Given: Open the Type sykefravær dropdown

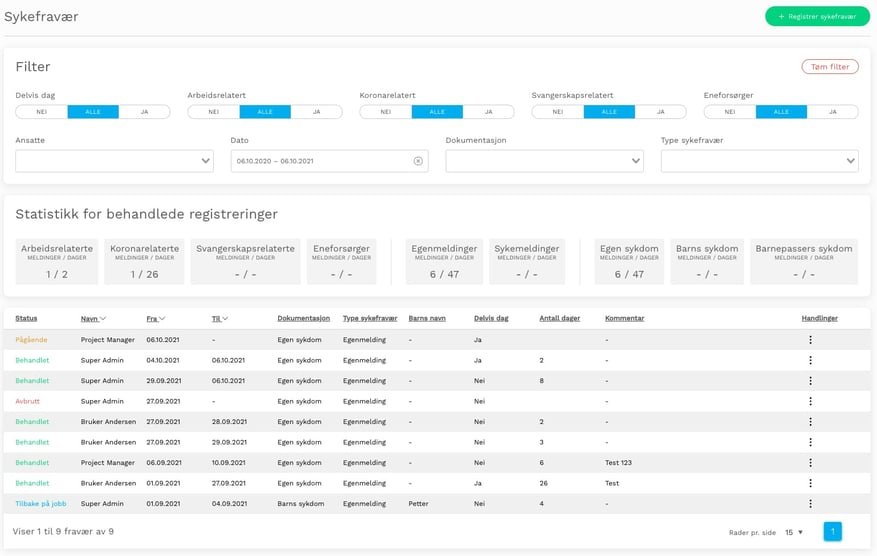Looking at the screenshot, I should [850, 161].
